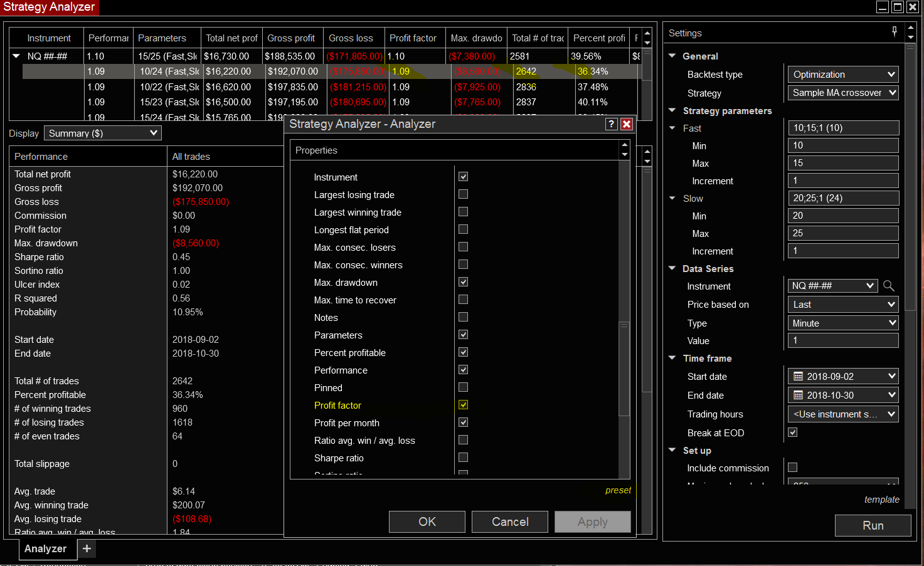Open the template link in Settings
The width and height of the screenshot is (924, 566).
(x=881, y=500)
